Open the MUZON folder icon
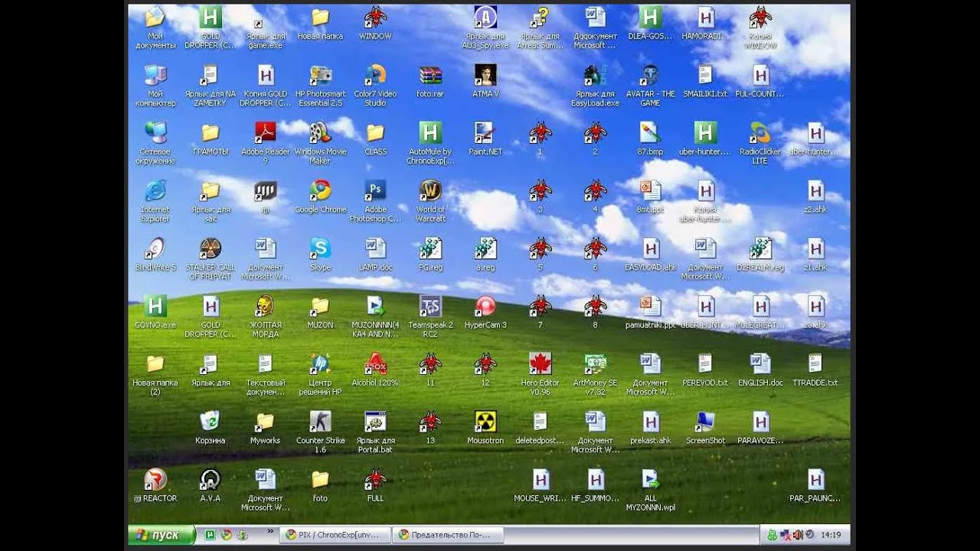 click(x=320, y=312)
